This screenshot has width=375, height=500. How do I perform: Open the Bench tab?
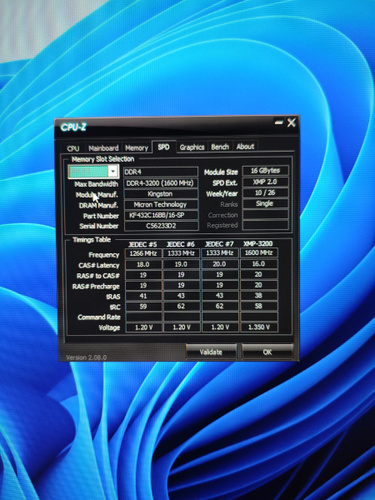pos(220,147)
